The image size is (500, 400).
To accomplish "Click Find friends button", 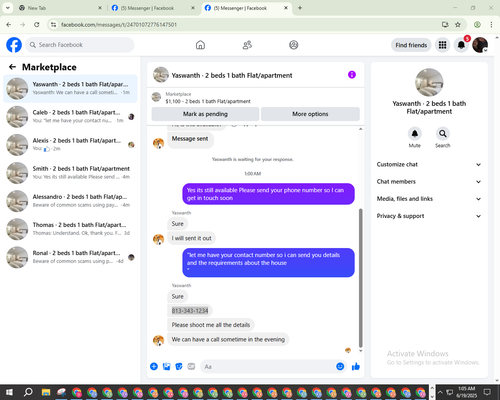I will [x=411, y=45].
